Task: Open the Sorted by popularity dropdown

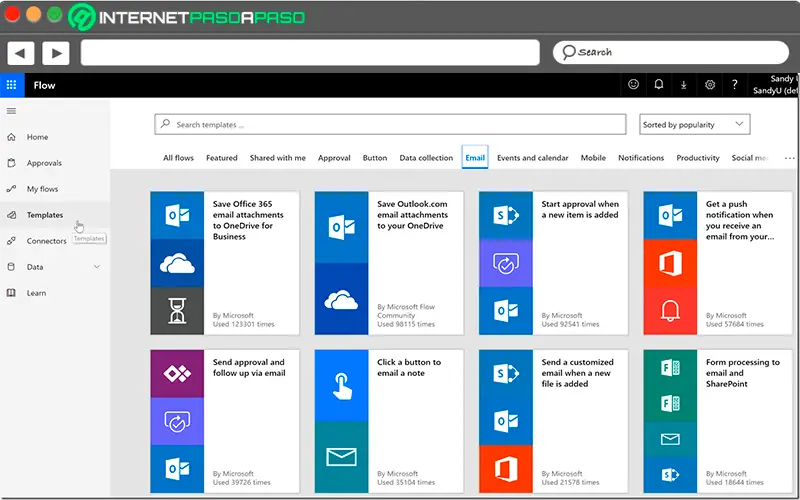Action: click(694, 124)
